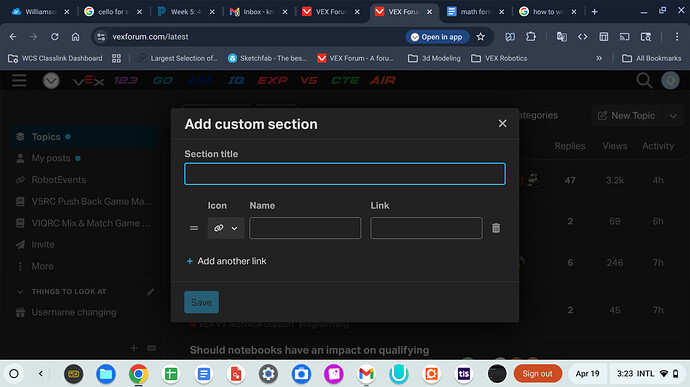
Task: Open the VEX GO link
Action: click(x=163, y=81)
